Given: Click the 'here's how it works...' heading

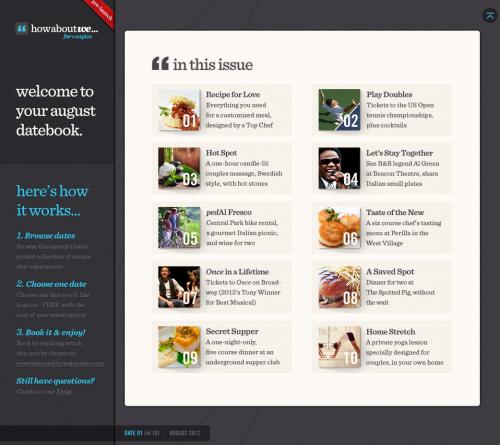Looking at the screenshot, I should pos(52,201).
